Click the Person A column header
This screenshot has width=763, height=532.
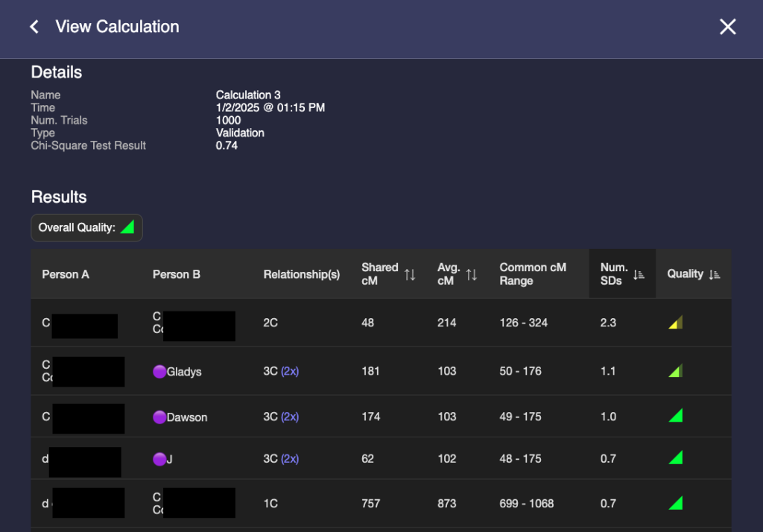(66, 274)
